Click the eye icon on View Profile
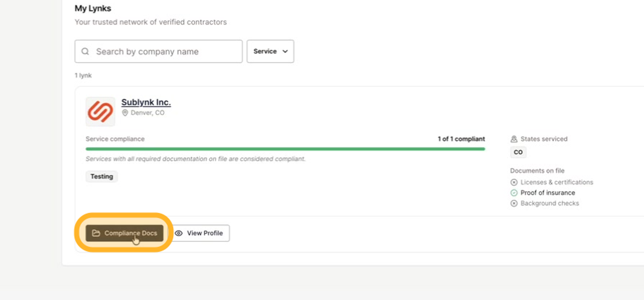The height and width of the screenshot is (300, 644). [179, 233]
